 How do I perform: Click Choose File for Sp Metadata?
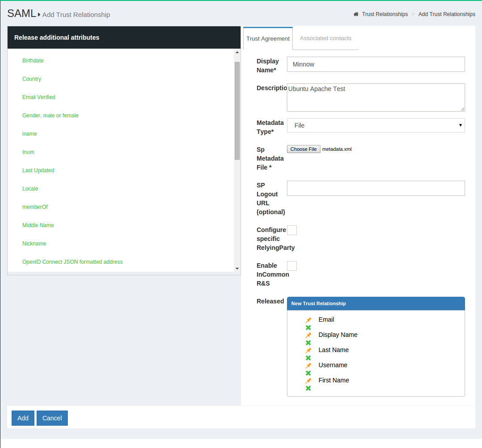point(303,149)
